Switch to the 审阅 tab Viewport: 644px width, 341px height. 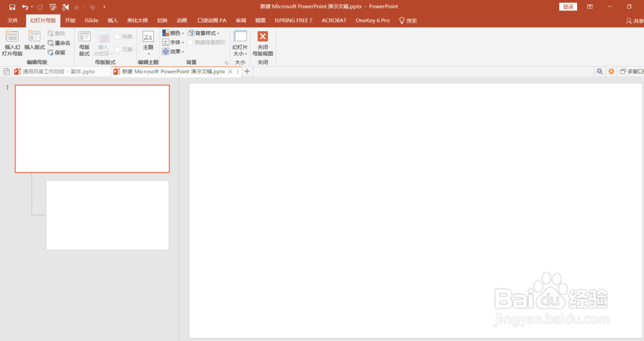[241, 21]
